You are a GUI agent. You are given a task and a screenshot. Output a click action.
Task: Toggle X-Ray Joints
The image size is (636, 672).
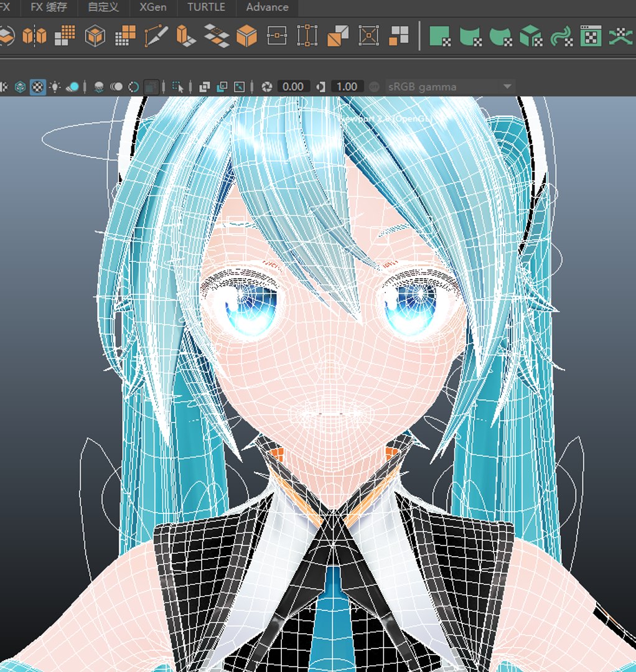tap(239, 87)
